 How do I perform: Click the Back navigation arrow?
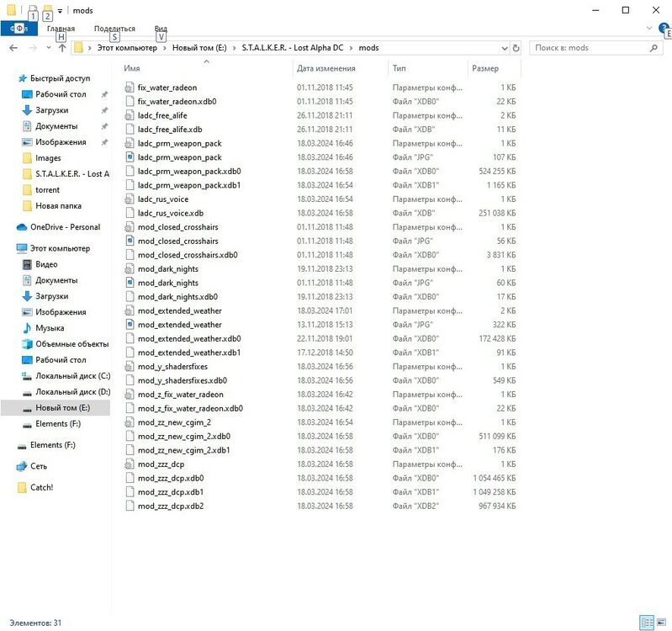click(13, 48)
